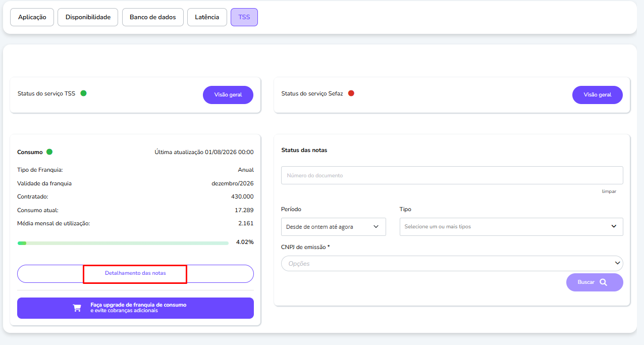Viewport: 644px width, 345px height.
Task: Open the Aplicação tab
Action: click(x=32, y=17)
